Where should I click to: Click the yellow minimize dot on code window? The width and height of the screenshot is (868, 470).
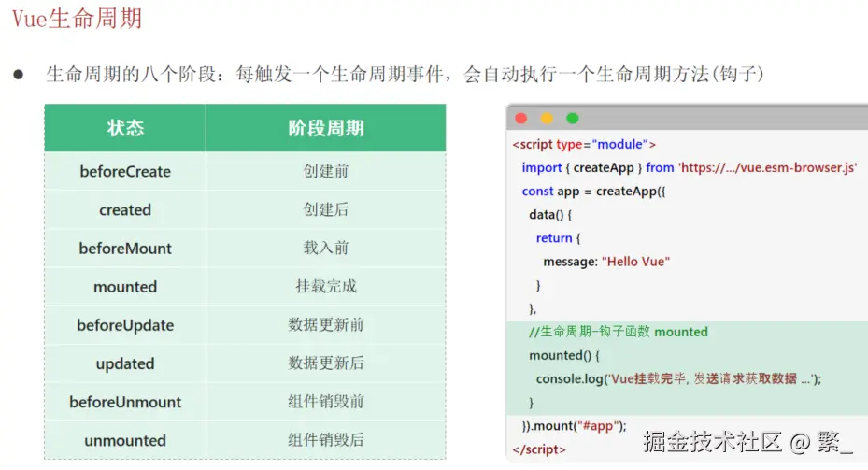click(547, 118)
